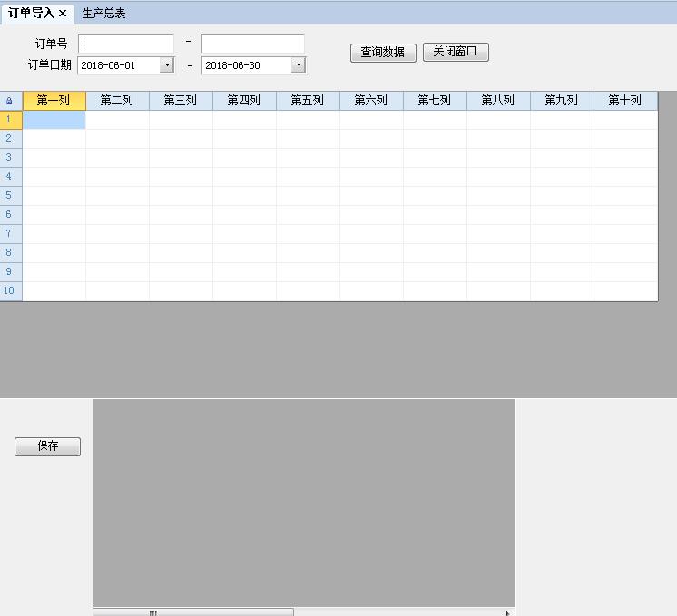Screen dimensions: 677x616
Task: Switch to the 生产总表 tab
Action: pos(103,14)
